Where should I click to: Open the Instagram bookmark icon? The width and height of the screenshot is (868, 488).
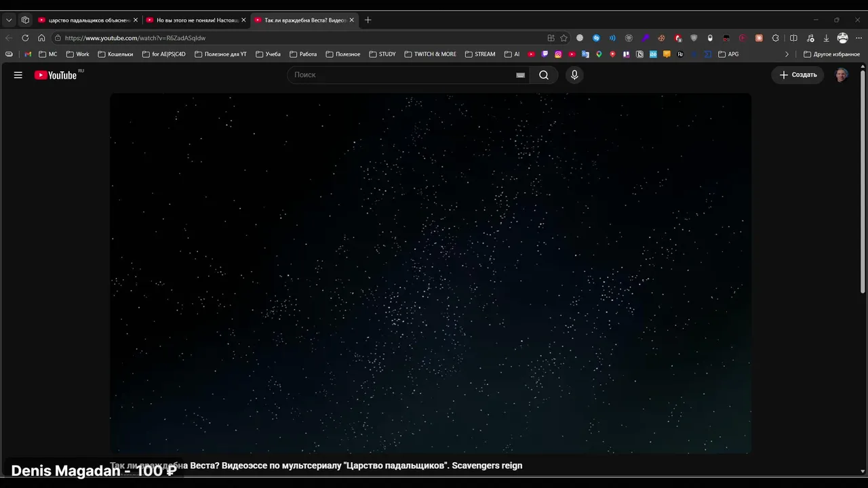[x=558, y=54]
